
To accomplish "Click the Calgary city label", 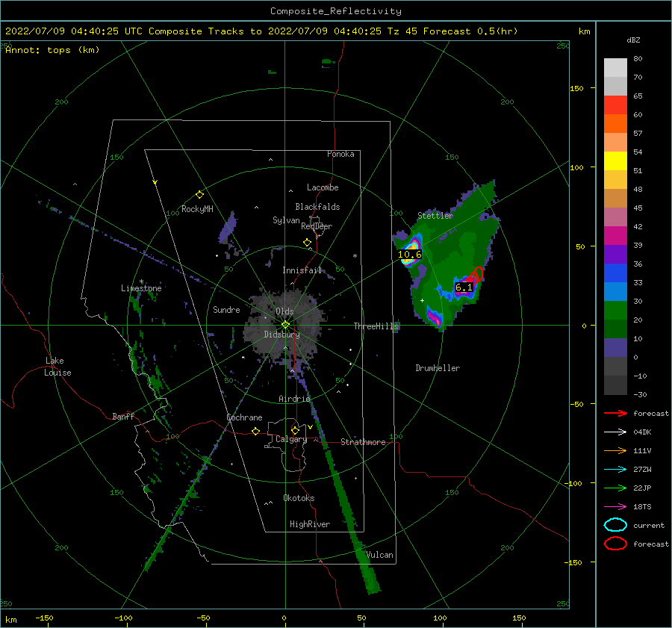I will click(291, 439).
